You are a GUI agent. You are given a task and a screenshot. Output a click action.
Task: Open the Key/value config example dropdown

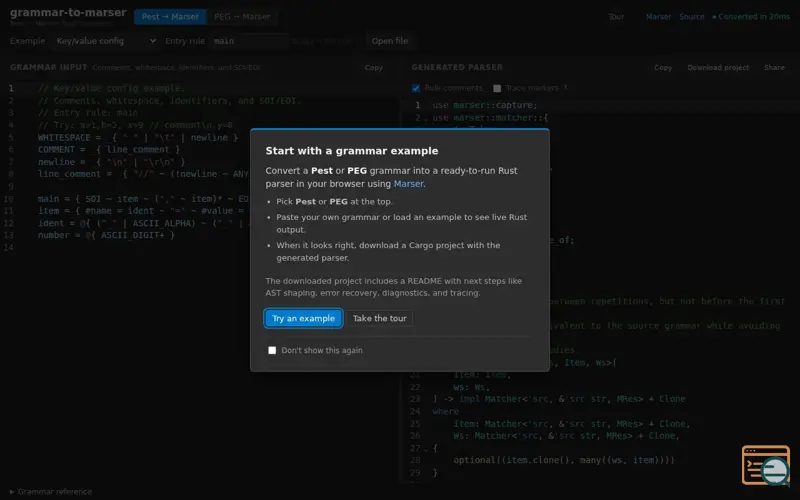(106, 41)
